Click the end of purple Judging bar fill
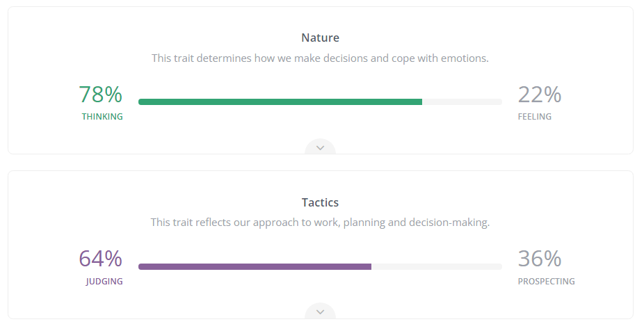 tap(370, 266)
